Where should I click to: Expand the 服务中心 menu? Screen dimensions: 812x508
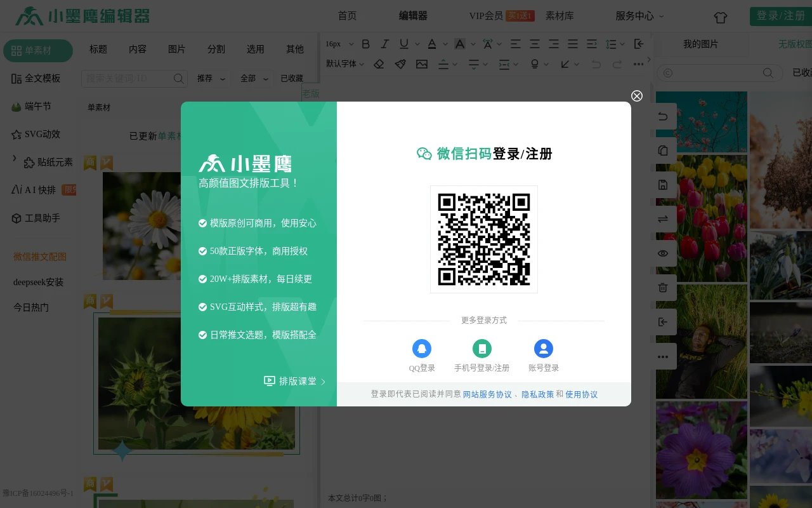pos(635,16)
